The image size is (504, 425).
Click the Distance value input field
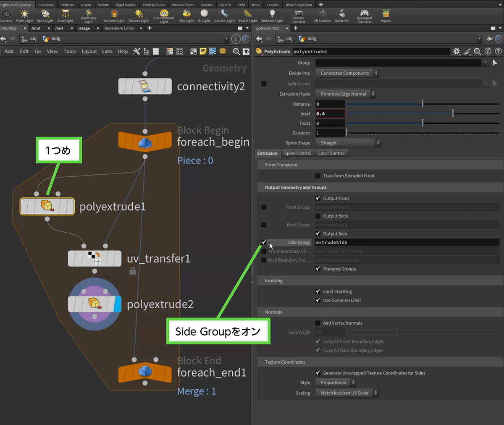(330, 104)
